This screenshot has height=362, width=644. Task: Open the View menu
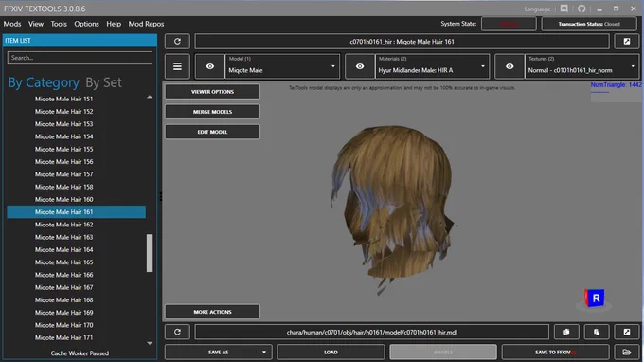(x=36, y=24)
